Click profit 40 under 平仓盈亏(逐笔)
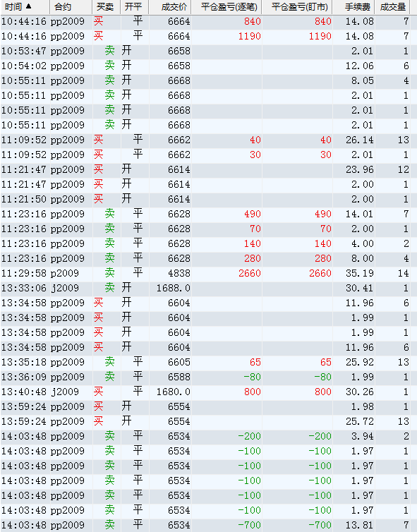The width and height of the screenshot is (417, 532). click(255, 140)
